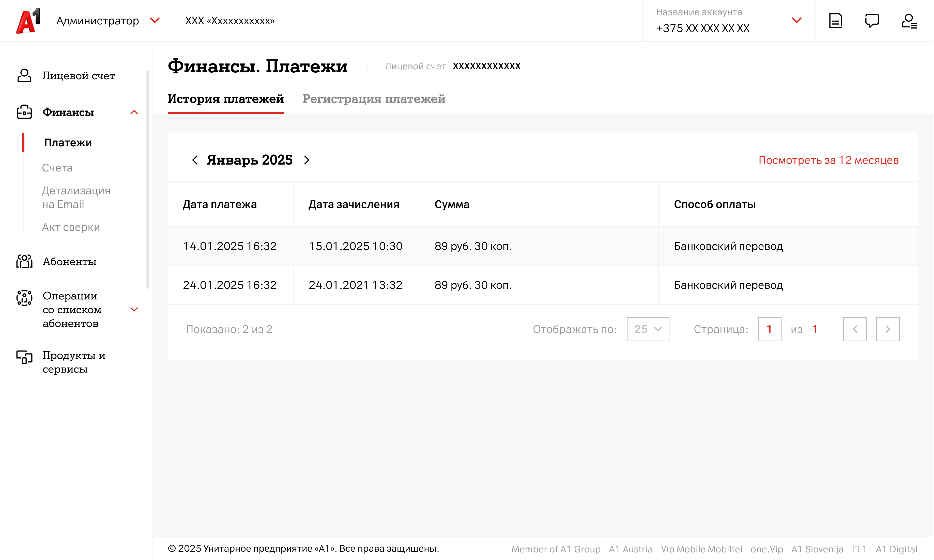Screen dimensions: 934x560
Task: Open the 25 rows-per-page dropdown
Action: coord(648,329)
